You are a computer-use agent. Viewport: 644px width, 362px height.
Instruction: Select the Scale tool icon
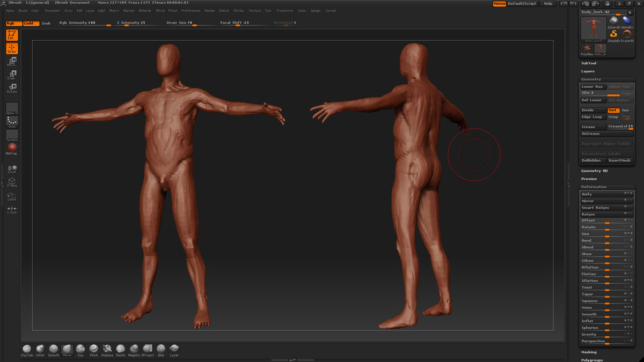tap(12, 75)
